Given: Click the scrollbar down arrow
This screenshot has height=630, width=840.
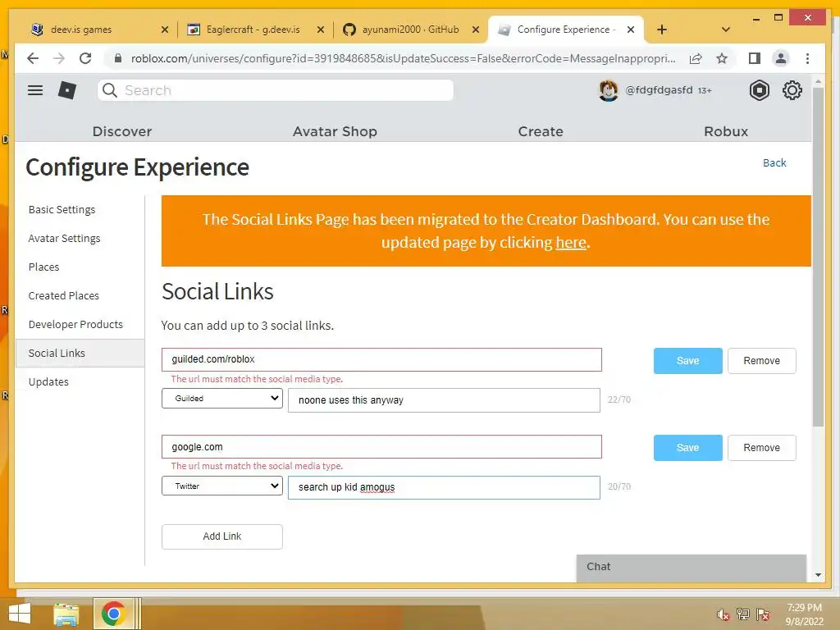Looking at the screenshot, I should tap(818, 575).
